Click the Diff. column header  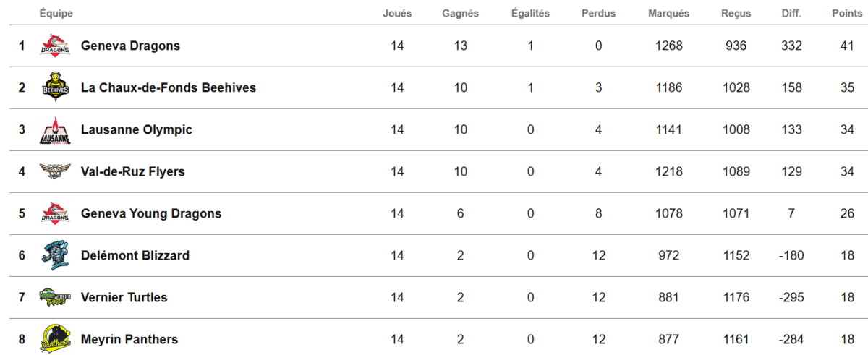(x=791, y=13)
